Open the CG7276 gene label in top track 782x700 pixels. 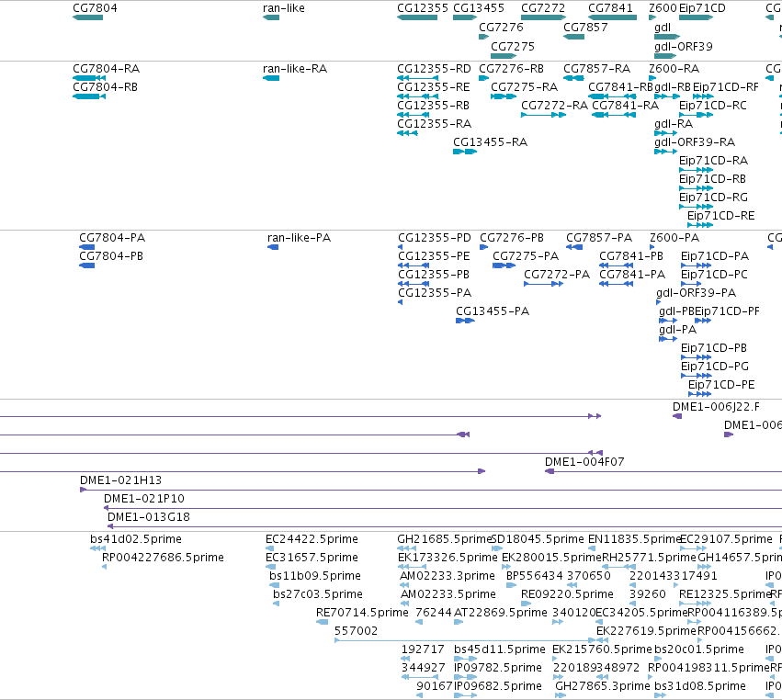click(x=501, y=27)
